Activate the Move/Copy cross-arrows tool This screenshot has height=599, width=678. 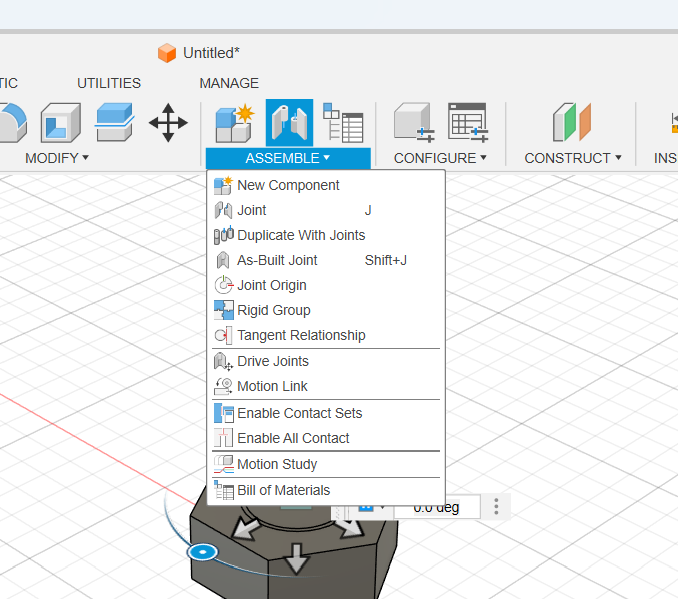[x=168, y=123]
